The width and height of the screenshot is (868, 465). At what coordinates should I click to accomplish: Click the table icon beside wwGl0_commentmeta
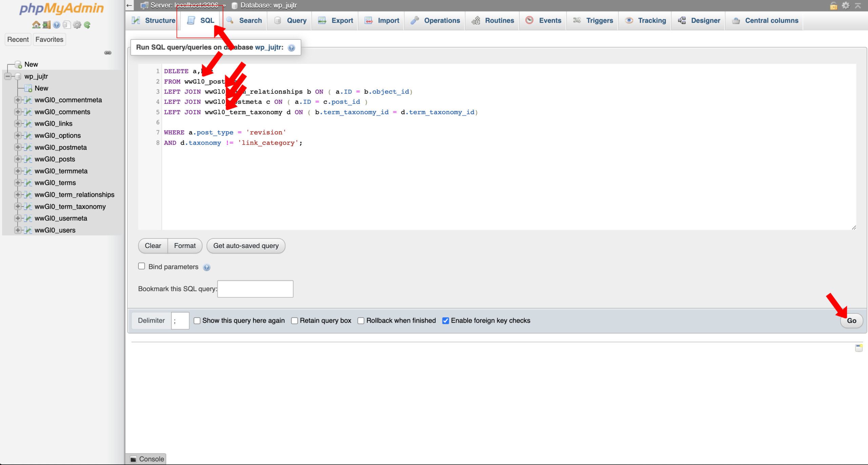[28, 100]
